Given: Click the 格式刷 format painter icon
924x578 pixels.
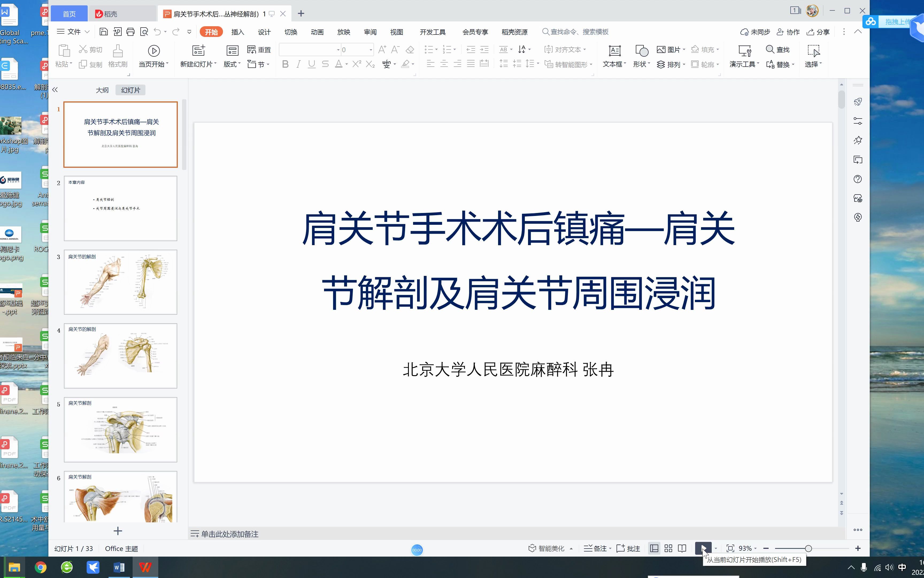Looking at the screenshot, I should (x=118, y=51).
